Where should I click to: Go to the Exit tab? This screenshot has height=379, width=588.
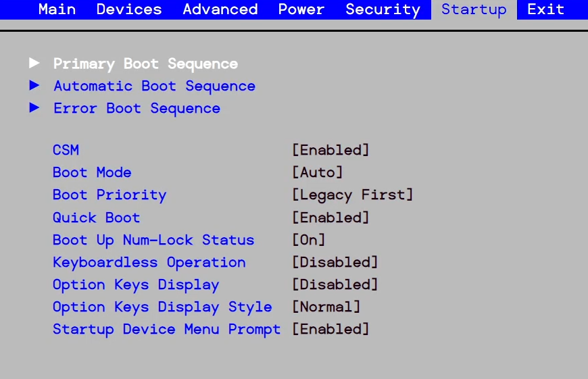(545, 9)
